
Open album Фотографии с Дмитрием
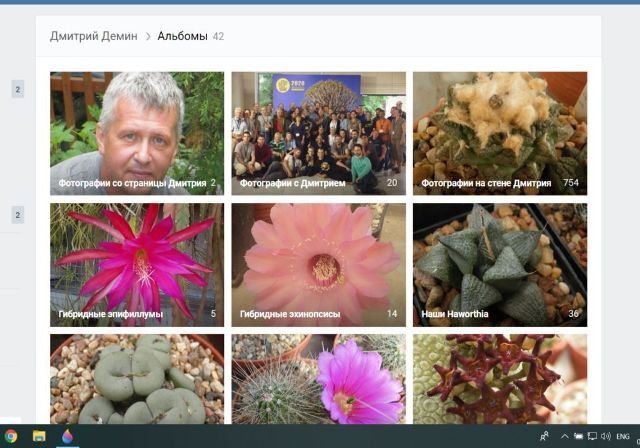click(x=318, y=133)
